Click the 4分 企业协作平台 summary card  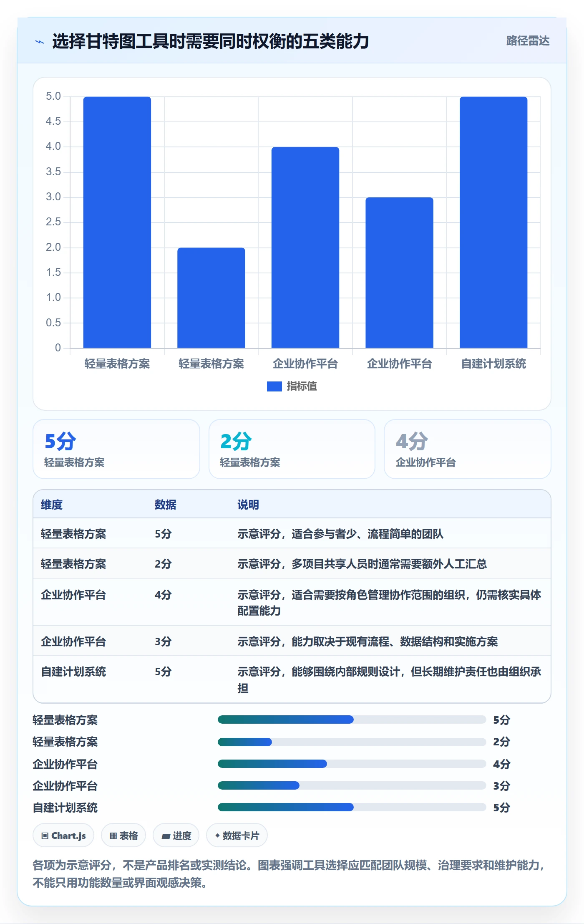pos(468,449)
